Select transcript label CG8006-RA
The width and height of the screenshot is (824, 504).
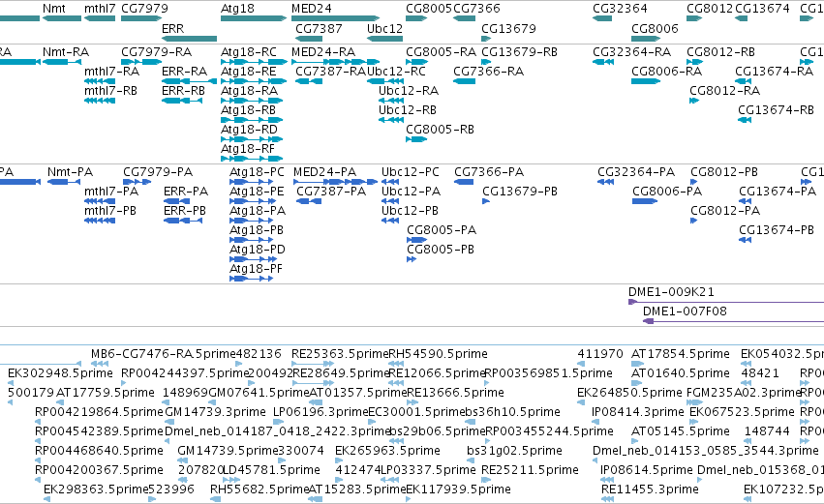point(667,72)
